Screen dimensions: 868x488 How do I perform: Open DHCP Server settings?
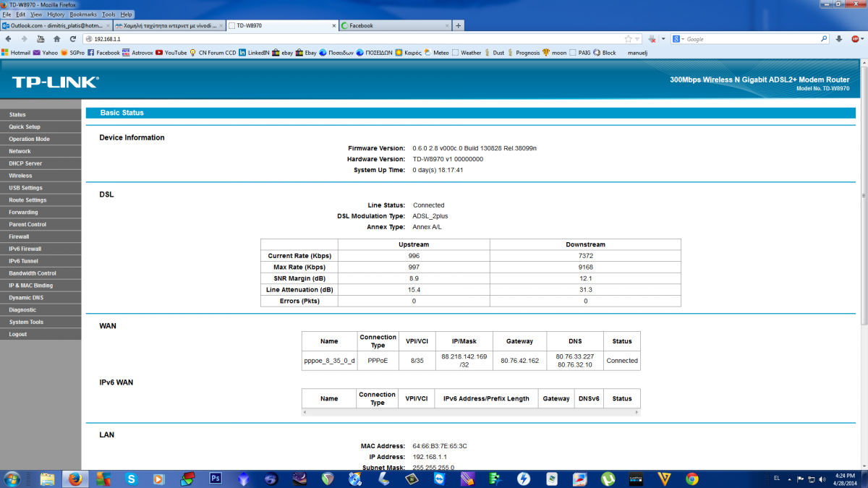click(x=41, y=163)
